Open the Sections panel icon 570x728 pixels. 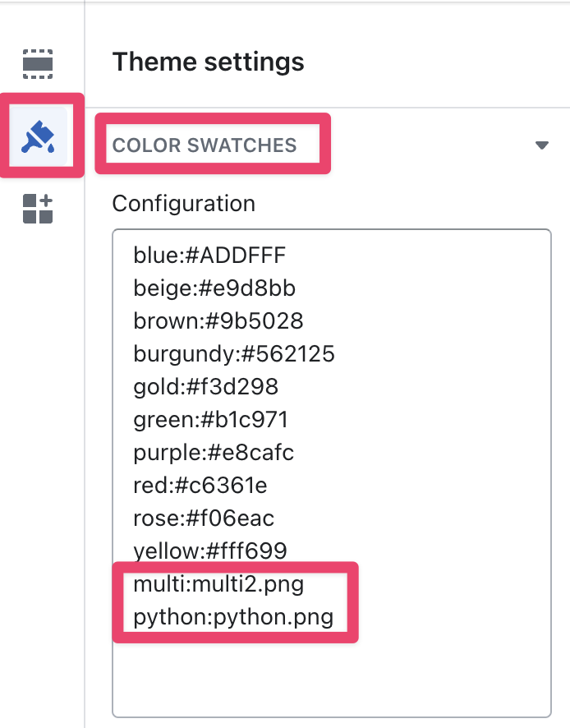(38, 63)
